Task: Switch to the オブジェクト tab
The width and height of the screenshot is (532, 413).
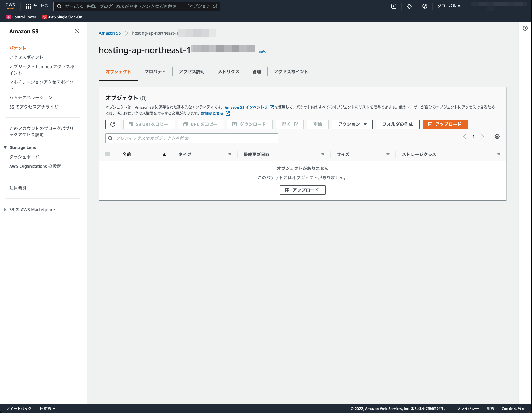Action: point(118,72)
